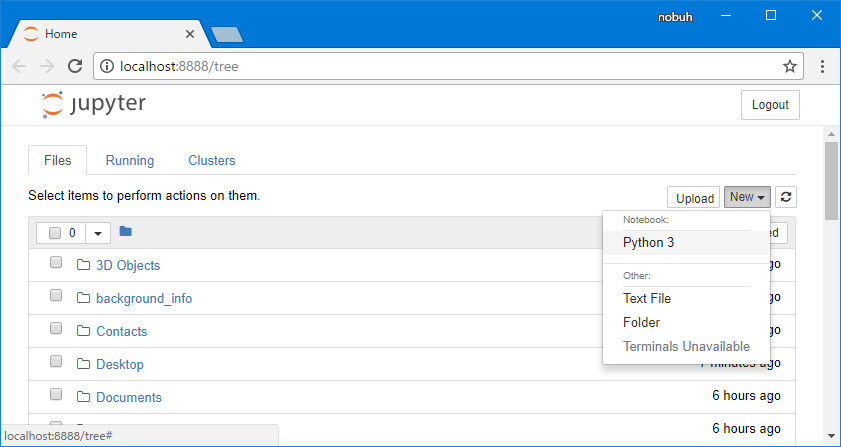Close the Home browser tab
This screenshot has height=447, width=841.
tap(190, 34)
